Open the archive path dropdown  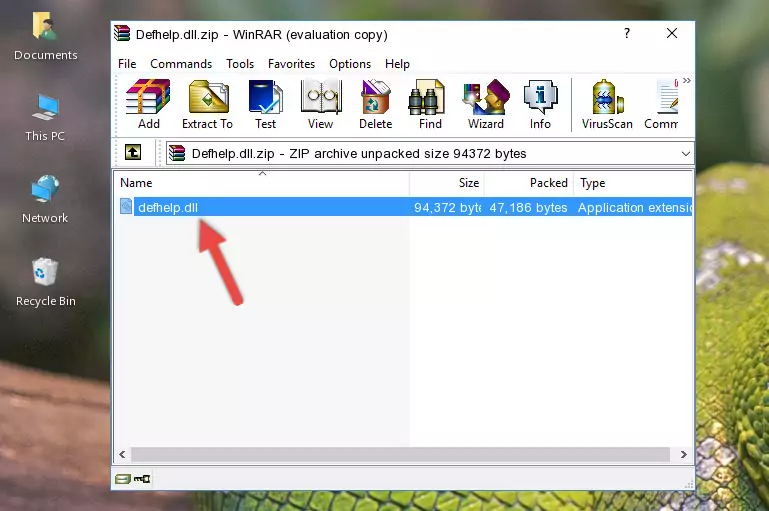[686, 153]
